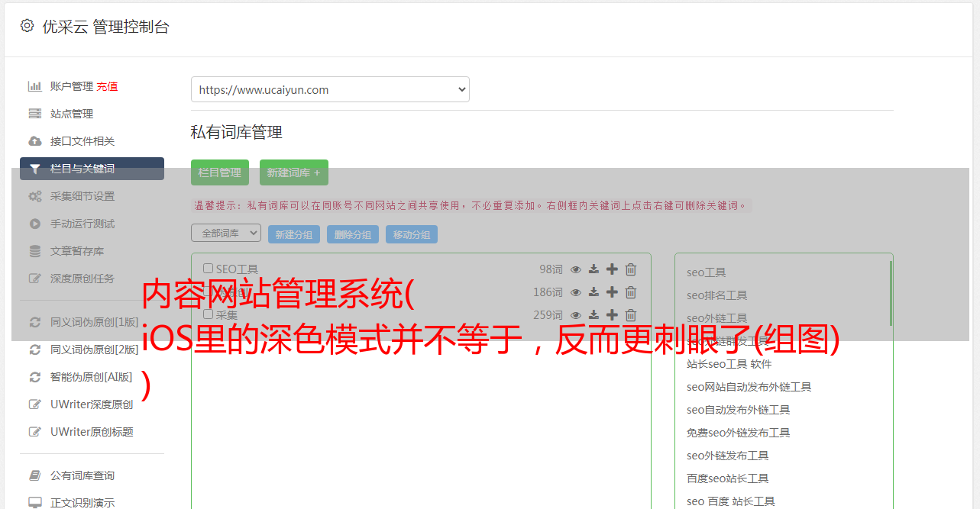Click the database icon for 文章暂存库
Image resolution: width=980 pixels, height=509 pixels.
click(x=34, y=251)
